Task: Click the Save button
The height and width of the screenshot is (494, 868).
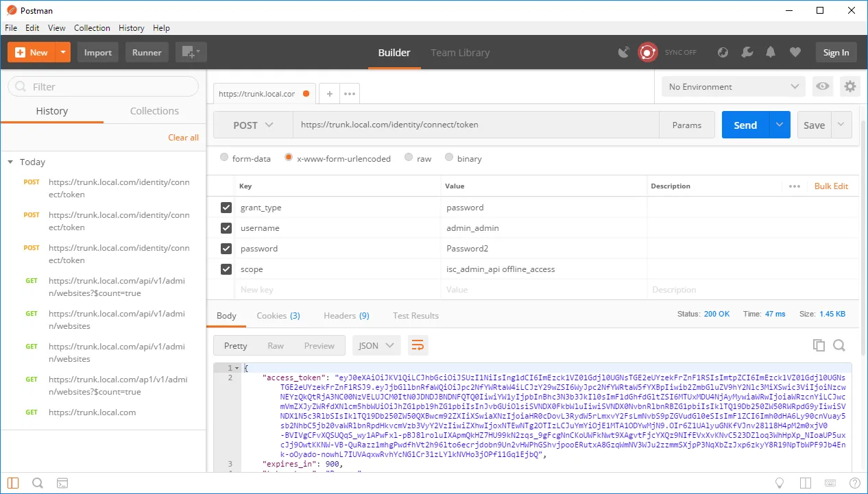Action: tap(814, 125)
